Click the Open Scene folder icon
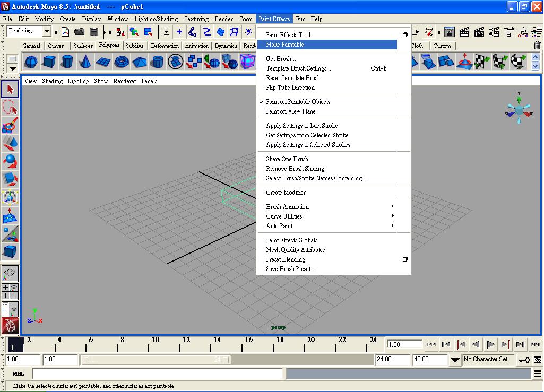This screenshot has height=392, width=544. [80, 32]
